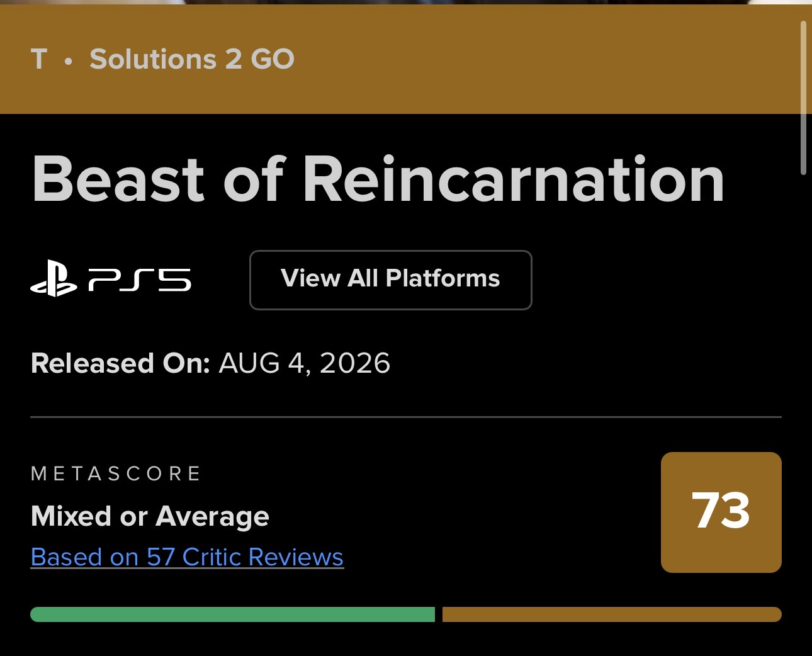This screenshot has height=656, width=812.
Task: Click the 73 Metascore badge
Action: tap(721, 512)
